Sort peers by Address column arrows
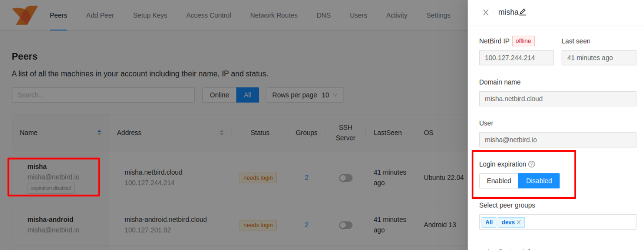The image size is (644, 250). pos(221,132)
